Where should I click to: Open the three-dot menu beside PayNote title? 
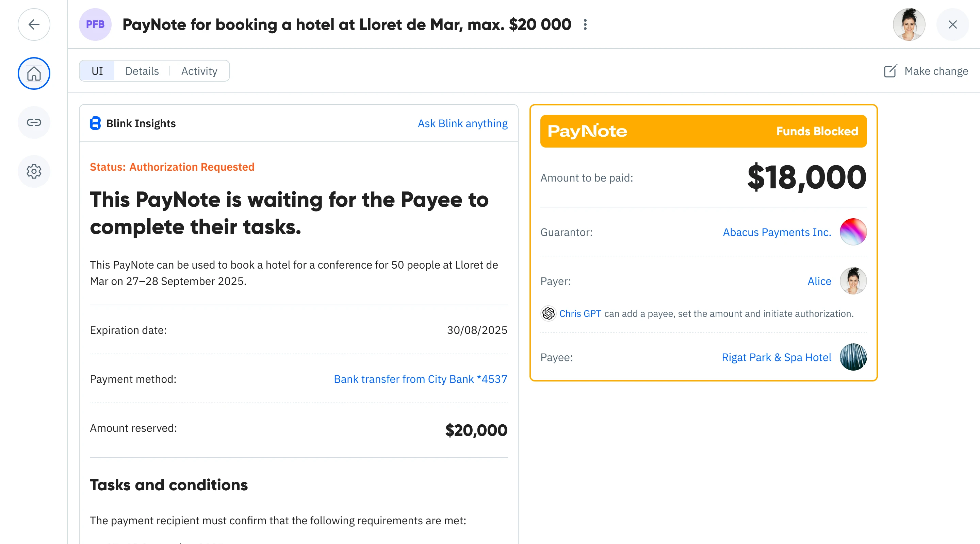[x=585, y=25]
